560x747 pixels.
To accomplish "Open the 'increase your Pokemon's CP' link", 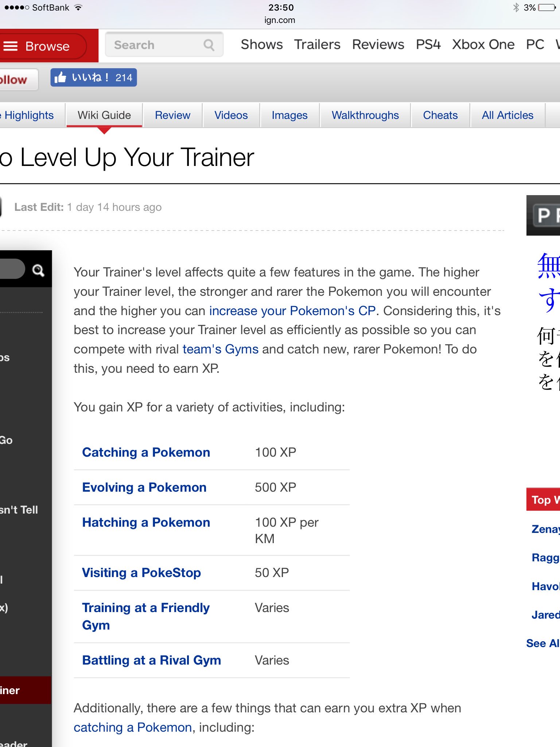I will tap(292, 311).
